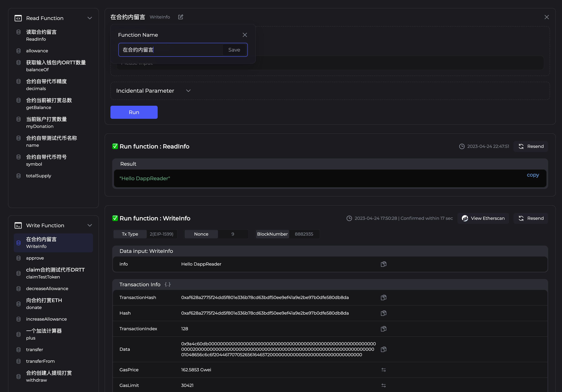562x392 pixels.
Task: Collapse the Read Function panel
Action: point(90,18)
